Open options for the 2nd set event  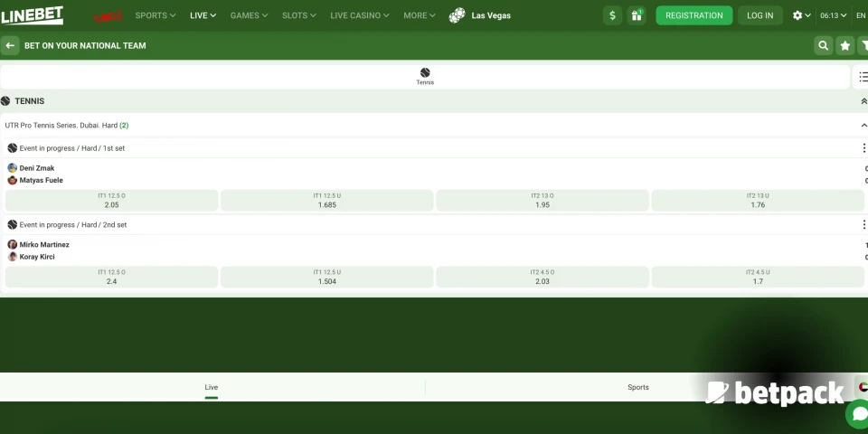click(863, 224)
